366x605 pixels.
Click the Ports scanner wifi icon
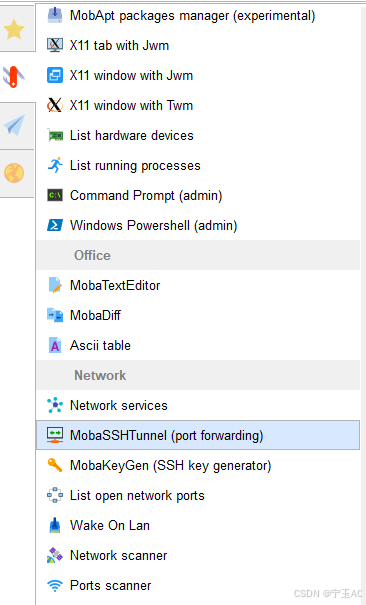pos(55,585)
